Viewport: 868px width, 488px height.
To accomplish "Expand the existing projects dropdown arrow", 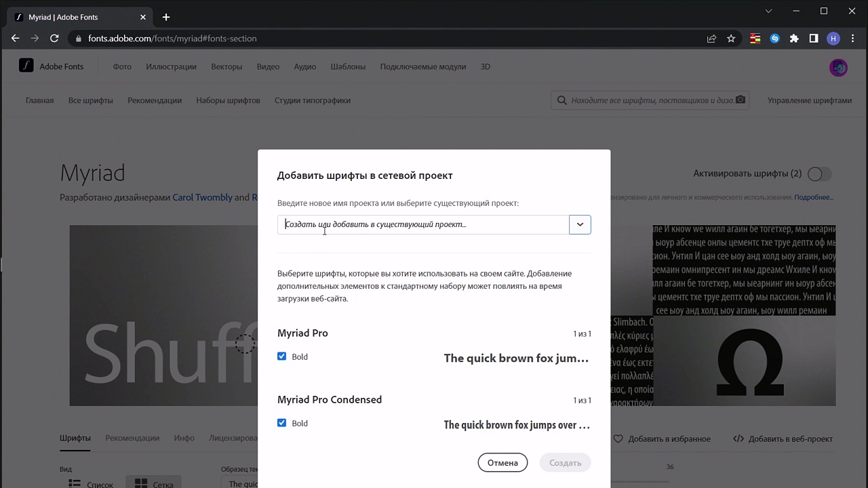I will [x=580, y=224].
